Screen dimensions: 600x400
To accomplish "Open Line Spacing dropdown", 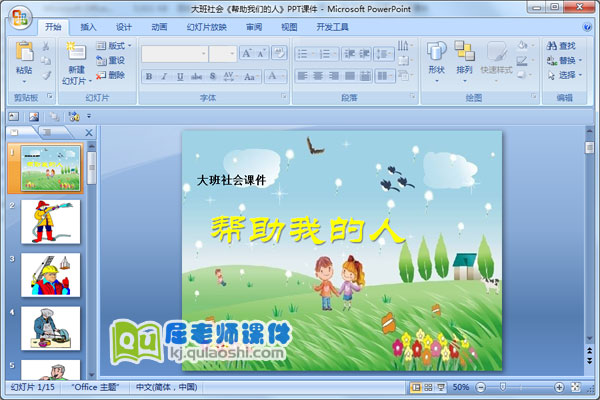I will 384,54.
